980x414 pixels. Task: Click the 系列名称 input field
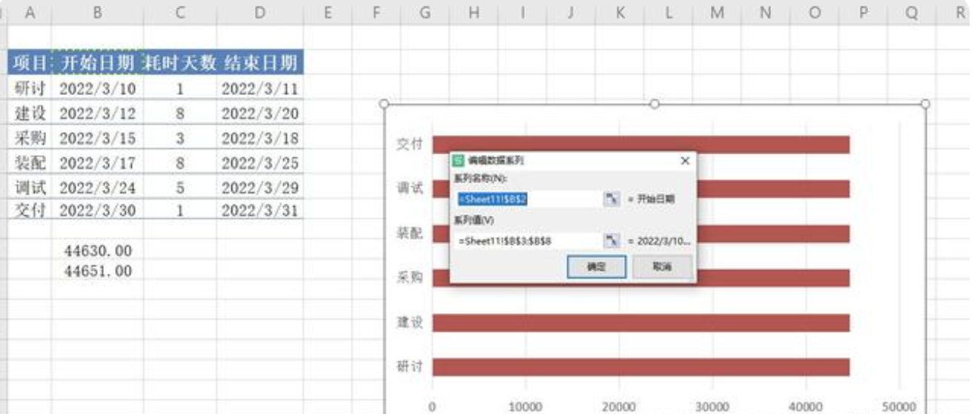529,199
